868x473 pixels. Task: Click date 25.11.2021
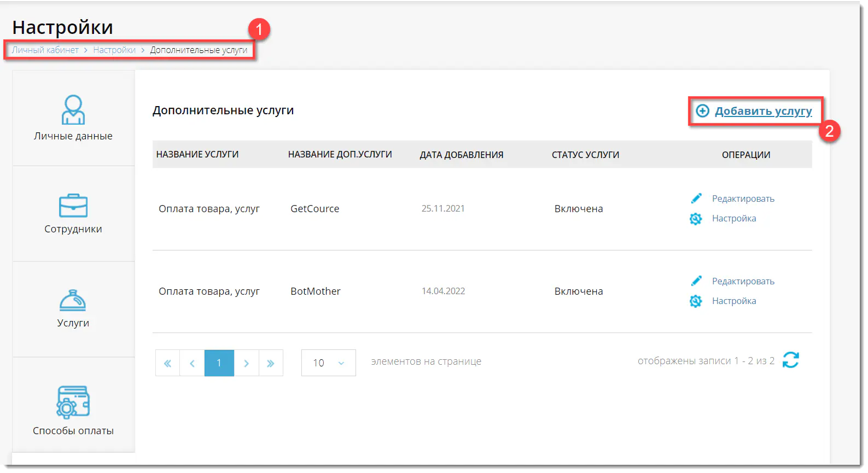coord(443,209)
